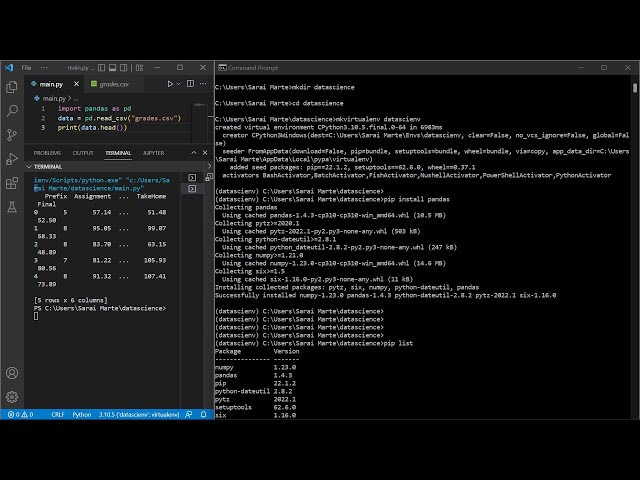Screen dimensions: 640x480
Task: Click the print(data.head()) line
Action: tap(92, 128)
